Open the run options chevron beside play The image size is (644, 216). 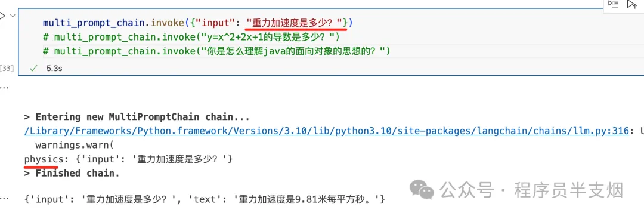[13, 15]
